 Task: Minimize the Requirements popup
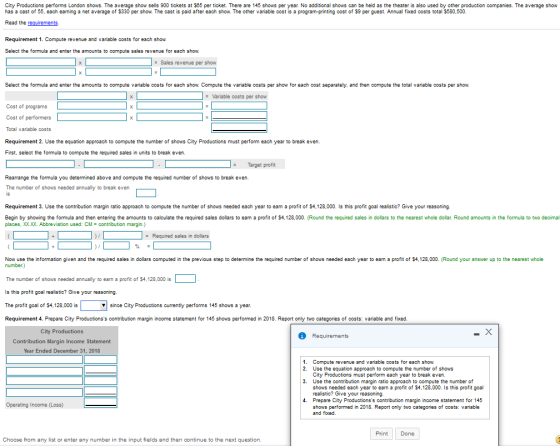[x=476, y=334]
